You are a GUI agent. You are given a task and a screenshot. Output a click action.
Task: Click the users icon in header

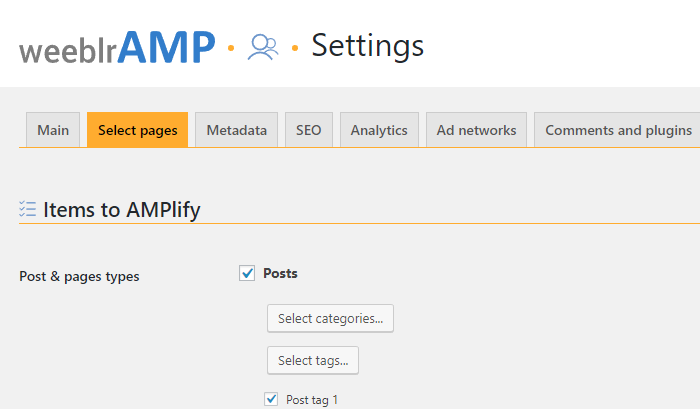(263, 47)
